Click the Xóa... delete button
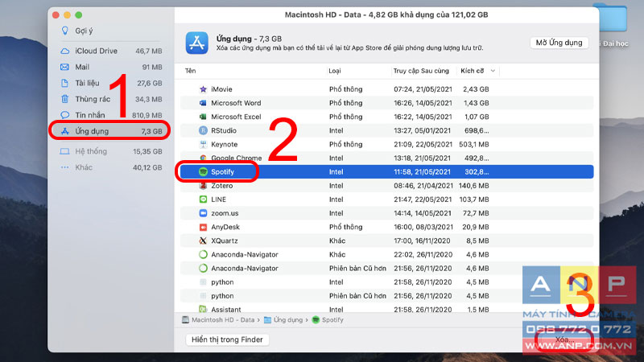The height and width of the screenshot is (362, 644). tap(565, 339)
